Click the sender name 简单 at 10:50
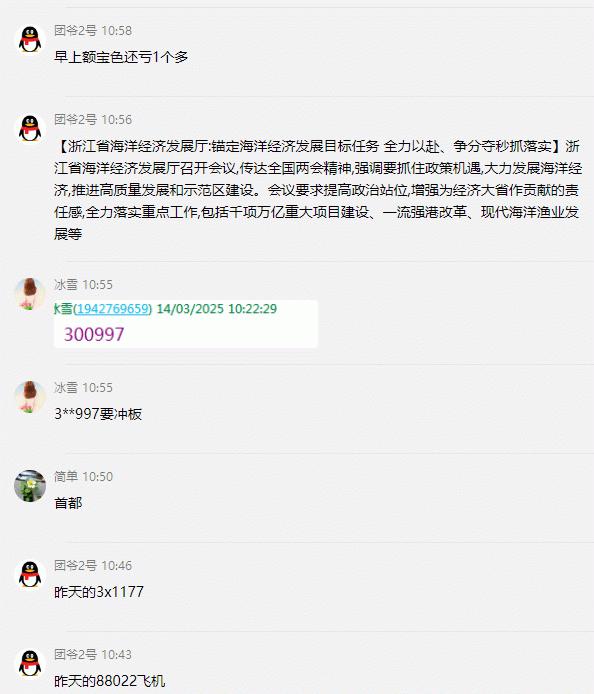 [x=66, y=477]
